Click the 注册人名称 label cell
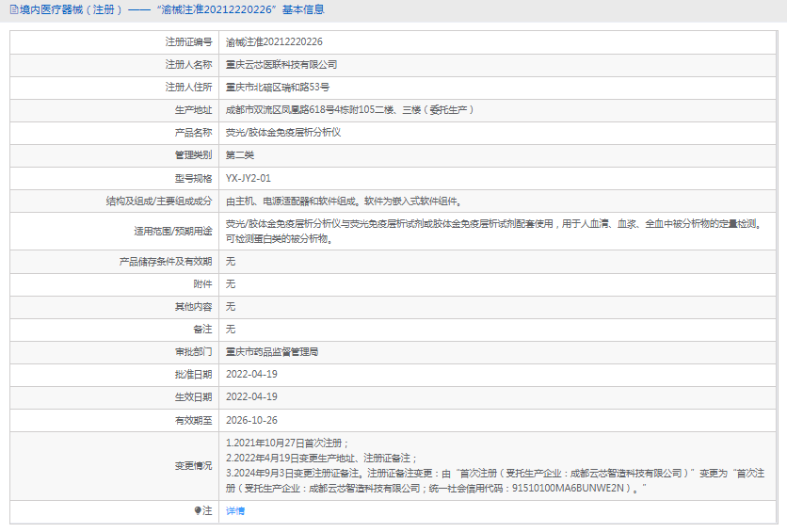 click(115, 65)
